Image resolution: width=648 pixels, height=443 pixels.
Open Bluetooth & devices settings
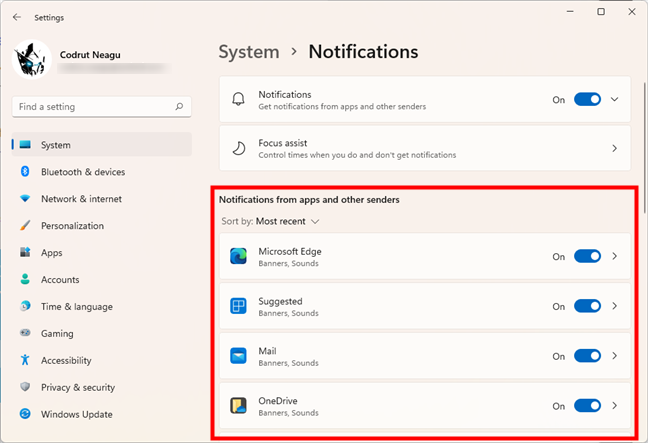coord(102,171)
